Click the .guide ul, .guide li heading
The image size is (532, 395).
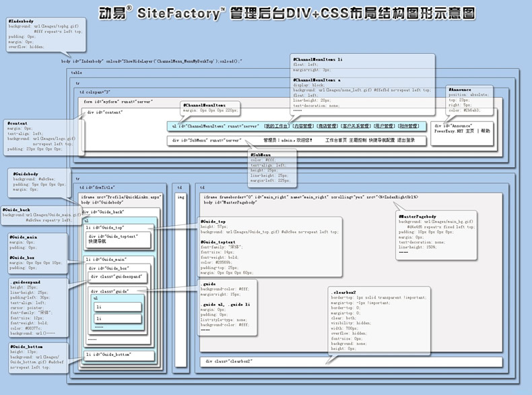[226, 305]
